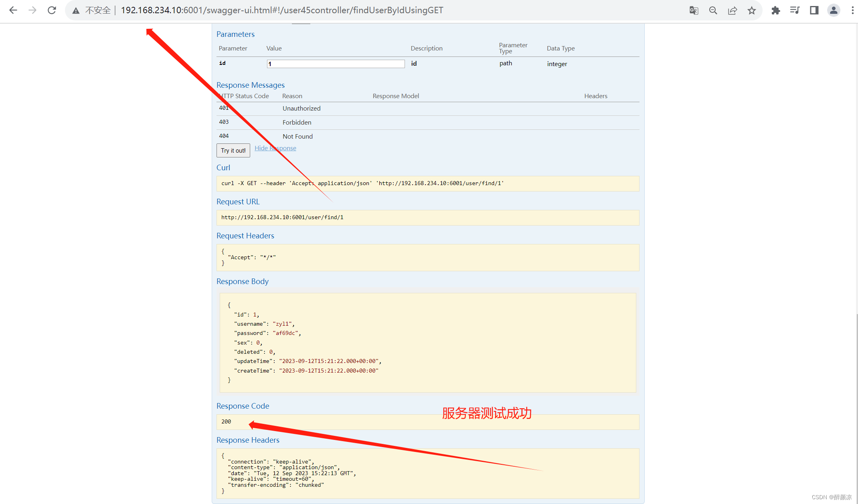Click the browser forward arrow
The height and width of the screenshot is (504, 858).
[32, 10]
